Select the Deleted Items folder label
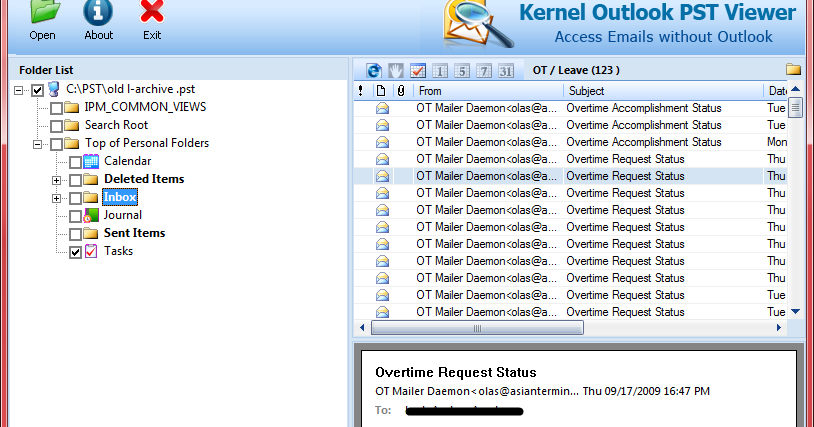814x427 pixels. (x=144, y=179)
